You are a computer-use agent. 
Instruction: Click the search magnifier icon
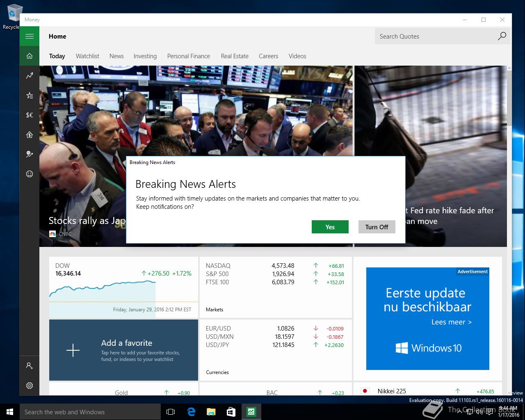coord(502,36)
